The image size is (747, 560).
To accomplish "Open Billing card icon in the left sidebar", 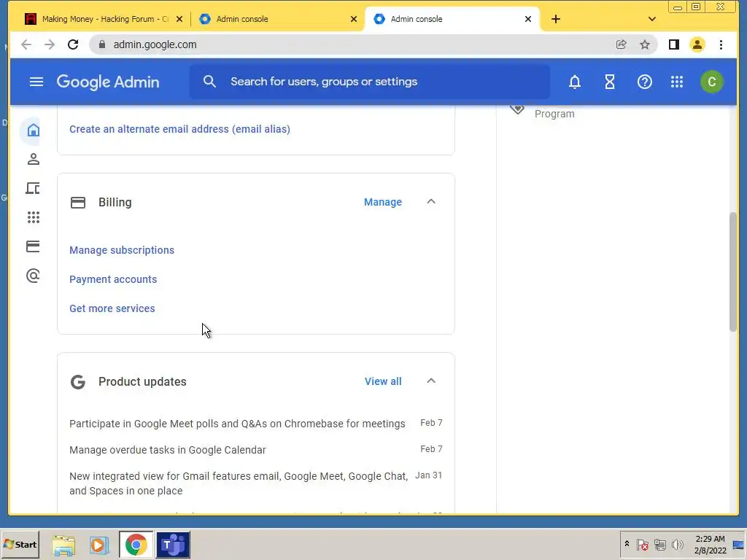I will [33, 246].
